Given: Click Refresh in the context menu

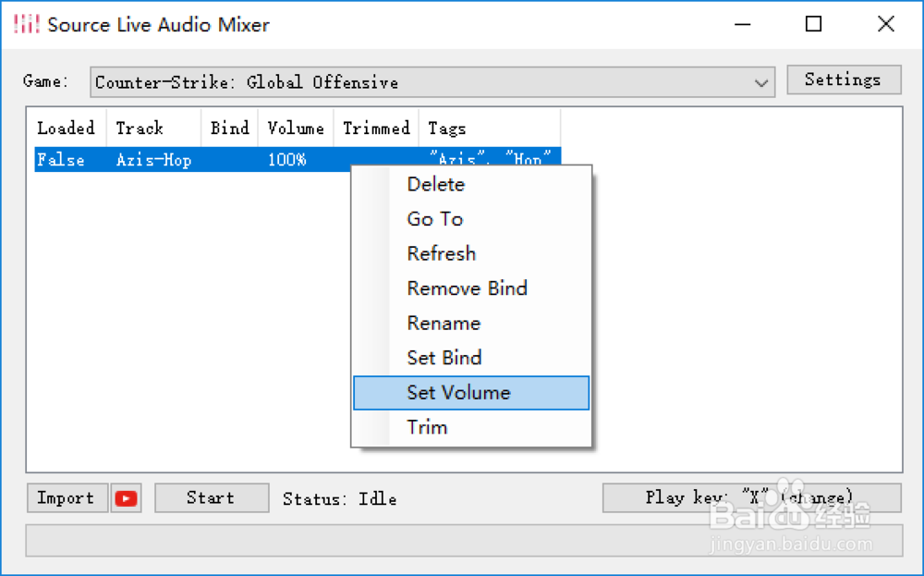Looking at the screenshot, I should click(442, 253).
